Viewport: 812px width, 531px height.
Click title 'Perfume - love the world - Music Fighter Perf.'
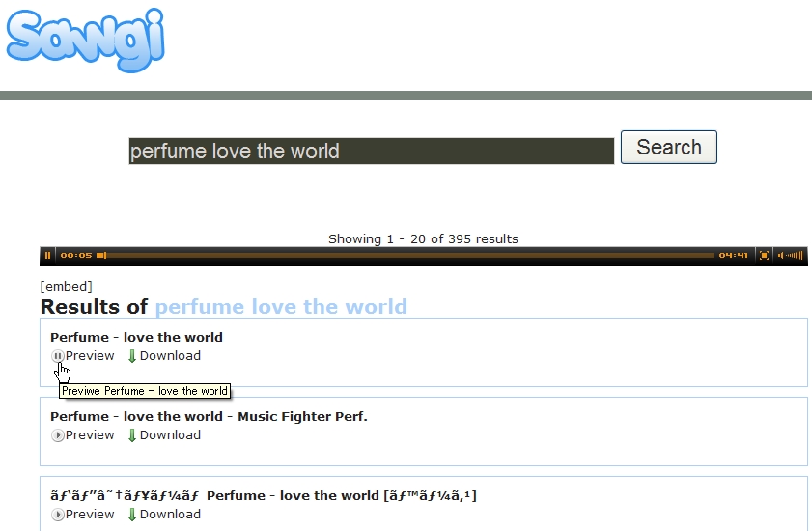coord(209,416)
